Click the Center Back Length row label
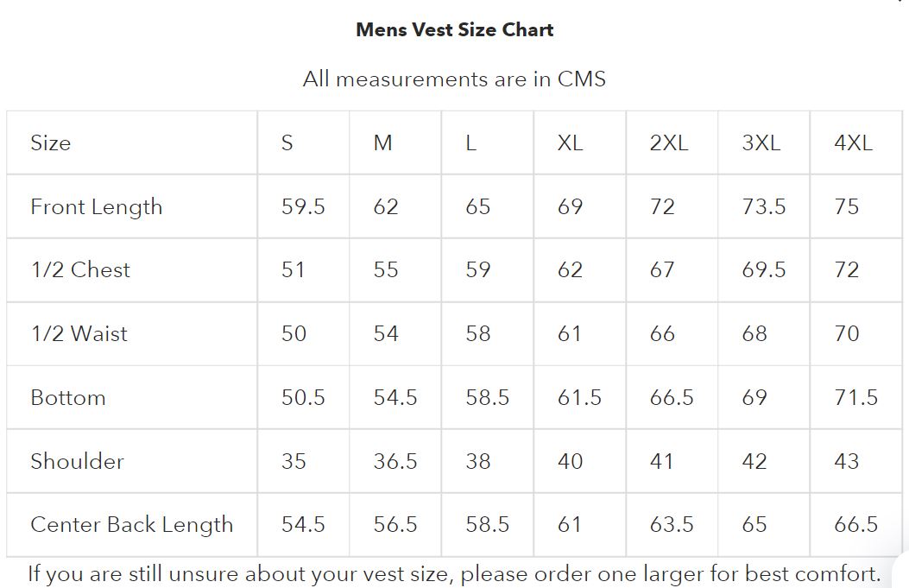This screenshot has width=909, height=588. (x=132, y=525)
